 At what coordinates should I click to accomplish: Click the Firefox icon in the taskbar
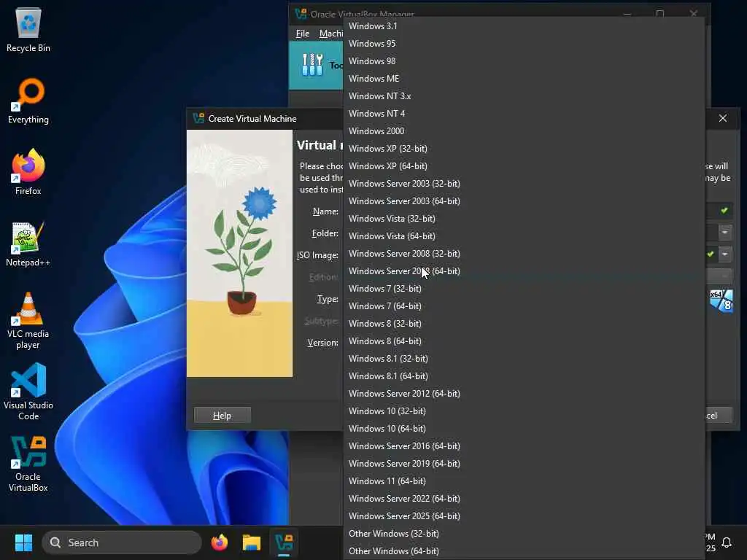point(220,542)
